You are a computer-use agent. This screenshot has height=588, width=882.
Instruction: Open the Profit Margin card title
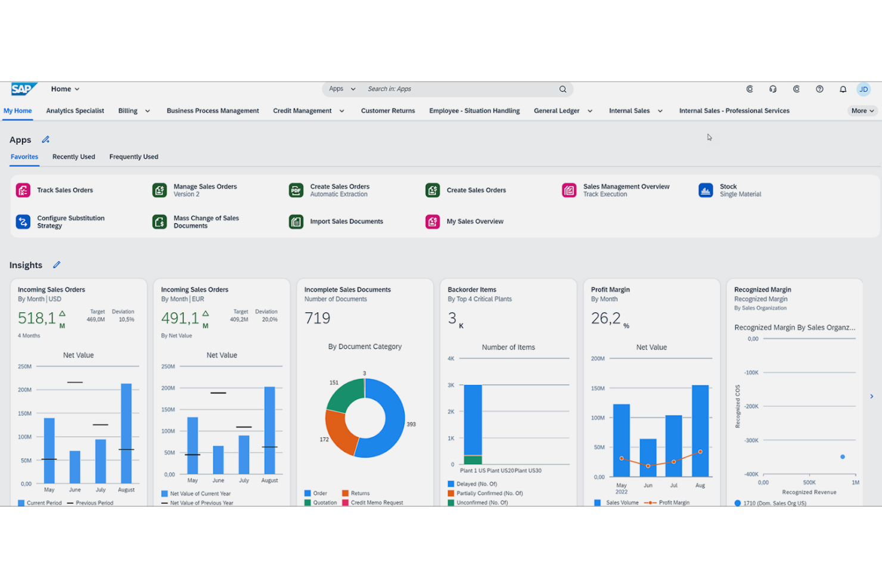[610, 290]
